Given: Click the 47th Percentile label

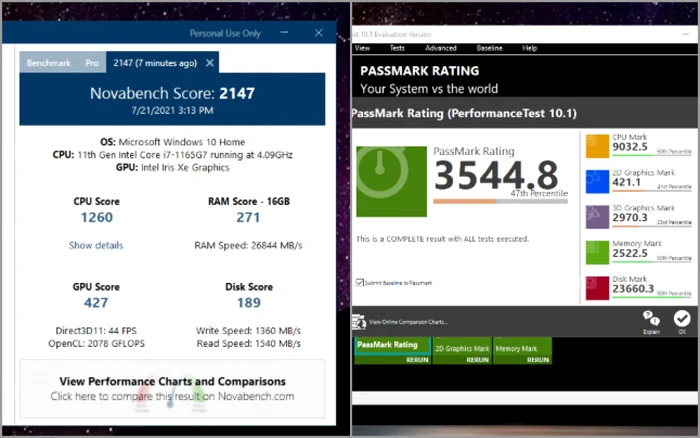Looking at the screenshot, I should pyautogui.click(x=539, y=193).
